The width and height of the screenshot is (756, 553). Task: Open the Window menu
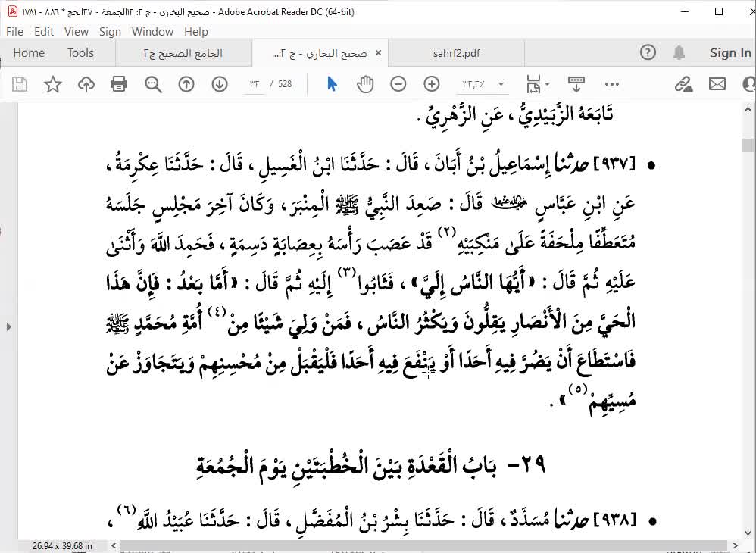pos(152,31)
